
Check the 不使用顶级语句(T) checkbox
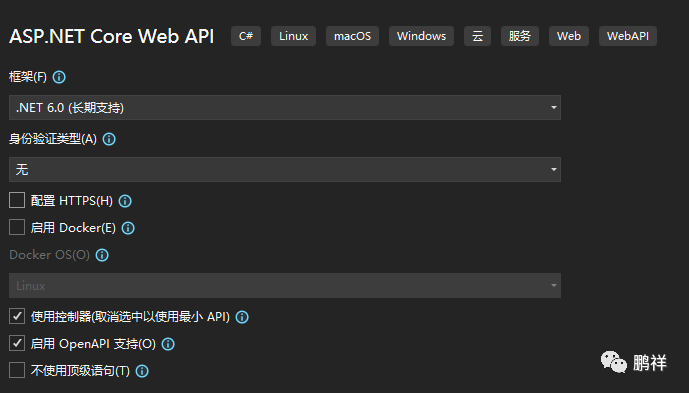[17, 370]
